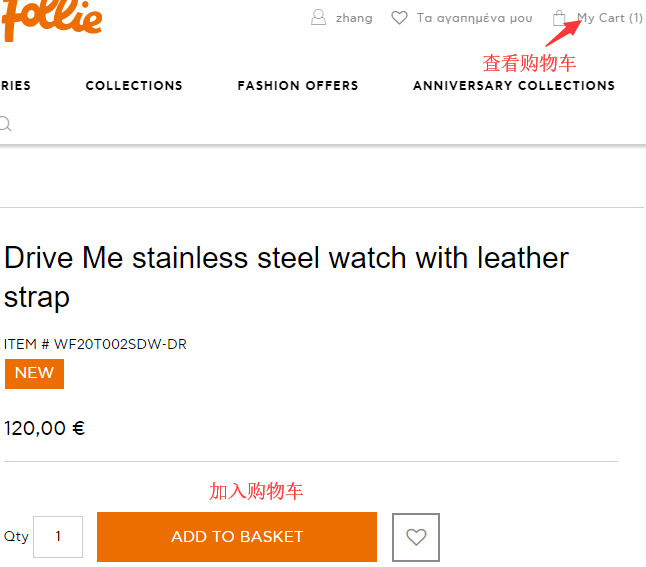Open ANNIVERSARY COLLECTIONS menu item
This screenshot has height=567, width=646.
(x=514, y=85)
